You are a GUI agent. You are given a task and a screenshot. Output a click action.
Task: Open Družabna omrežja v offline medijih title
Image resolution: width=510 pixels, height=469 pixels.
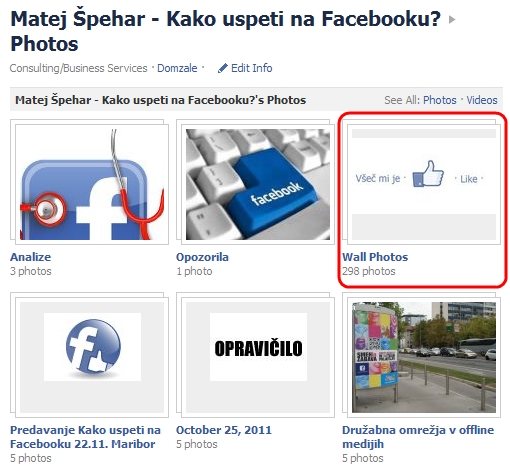pyautogui.click(x=418, y=437)
